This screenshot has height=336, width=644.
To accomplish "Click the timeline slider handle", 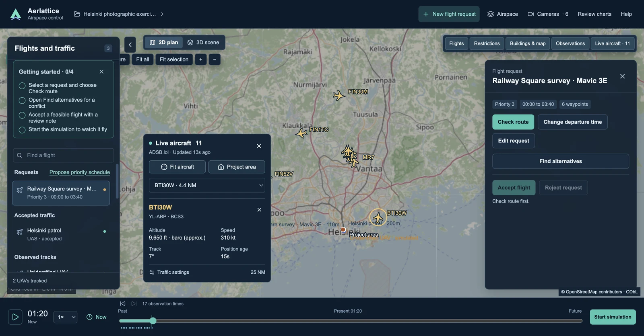I will coord(153,321).
